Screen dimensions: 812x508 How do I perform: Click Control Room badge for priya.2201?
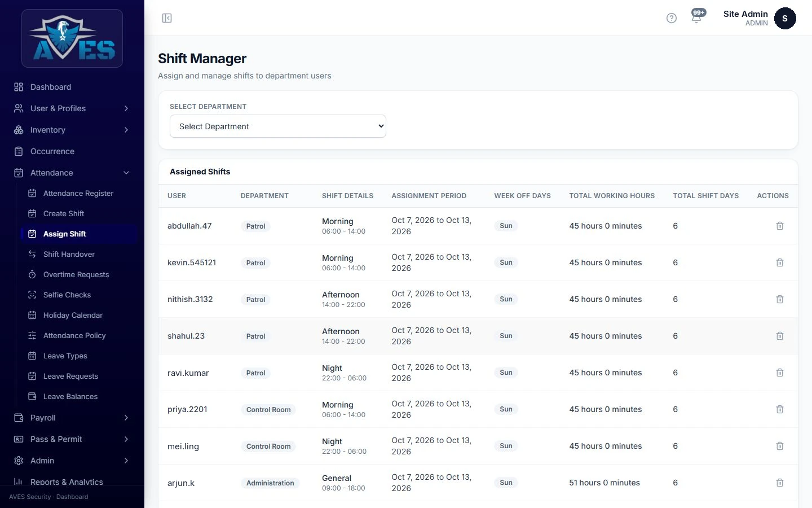268,410
